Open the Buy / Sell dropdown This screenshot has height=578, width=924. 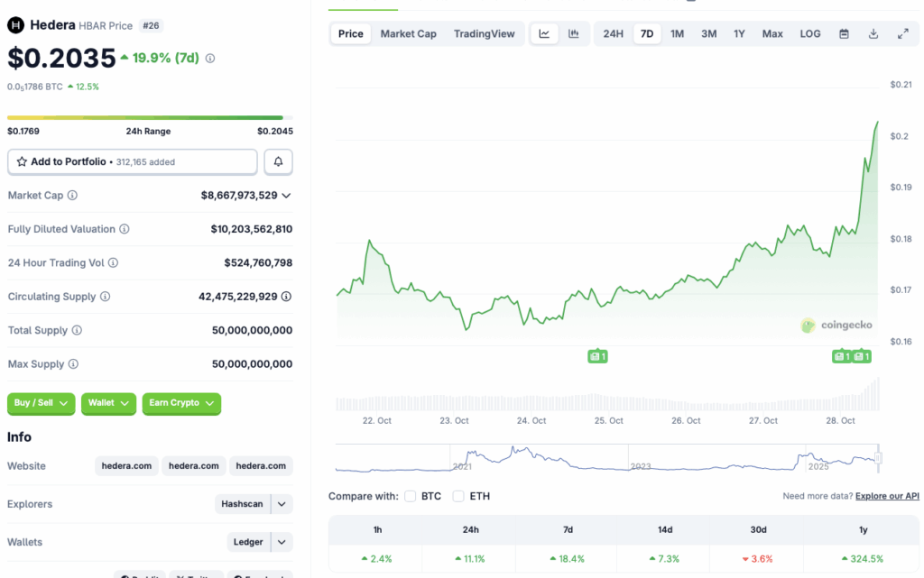tap(42, 403)
